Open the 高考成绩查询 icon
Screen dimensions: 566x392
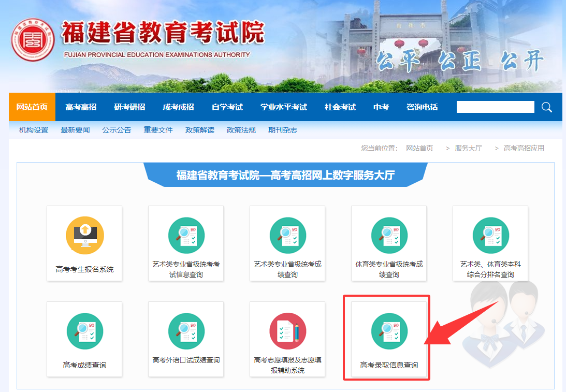[x=85, y=331]
